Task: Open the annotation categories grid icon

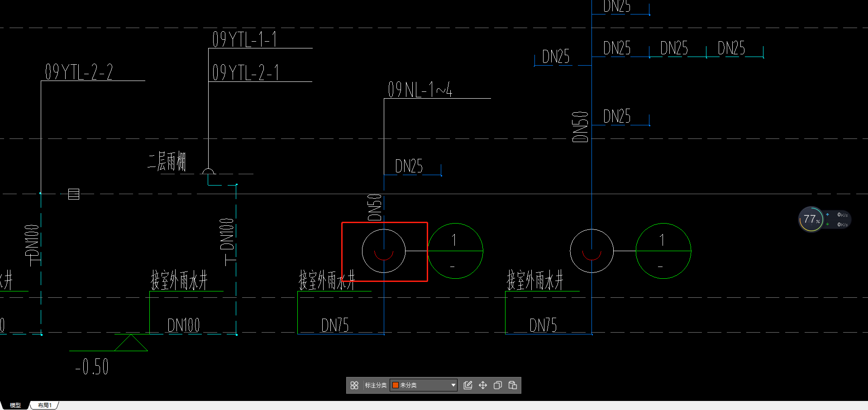Action: click(354, 385)
